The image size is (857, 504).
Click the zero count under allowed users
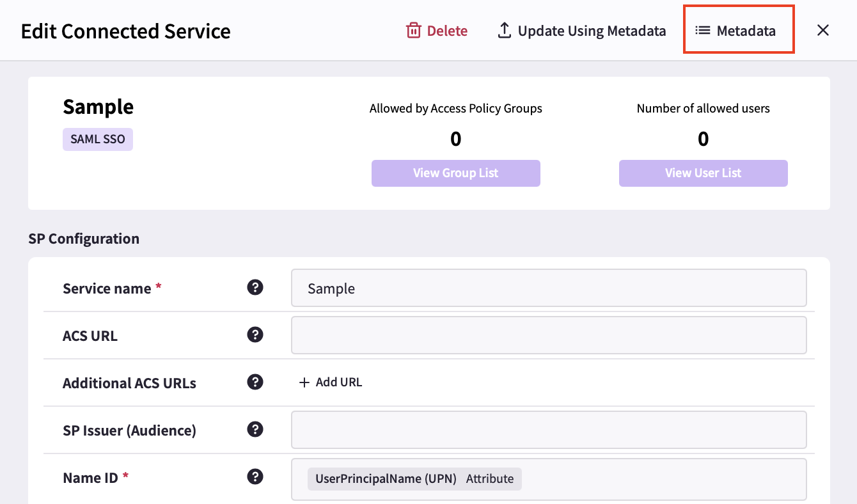click(x=704, y=139)
